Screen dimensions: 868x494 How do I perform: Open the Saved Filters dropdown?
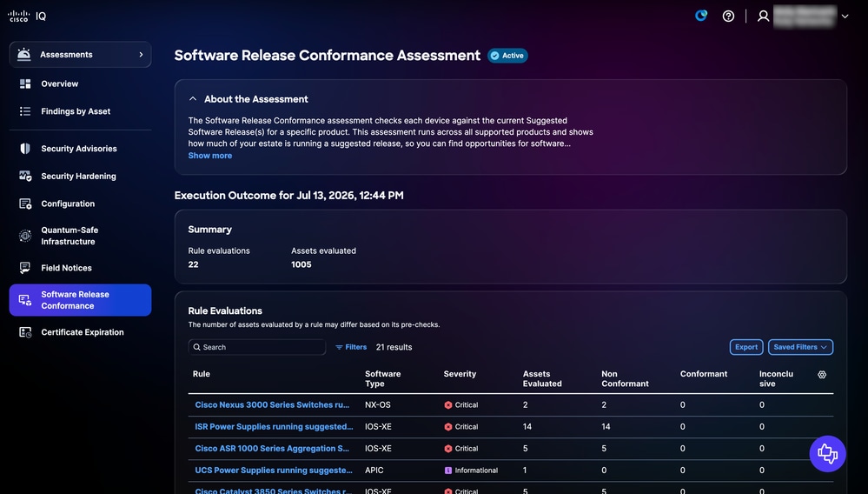coord(800,347)
